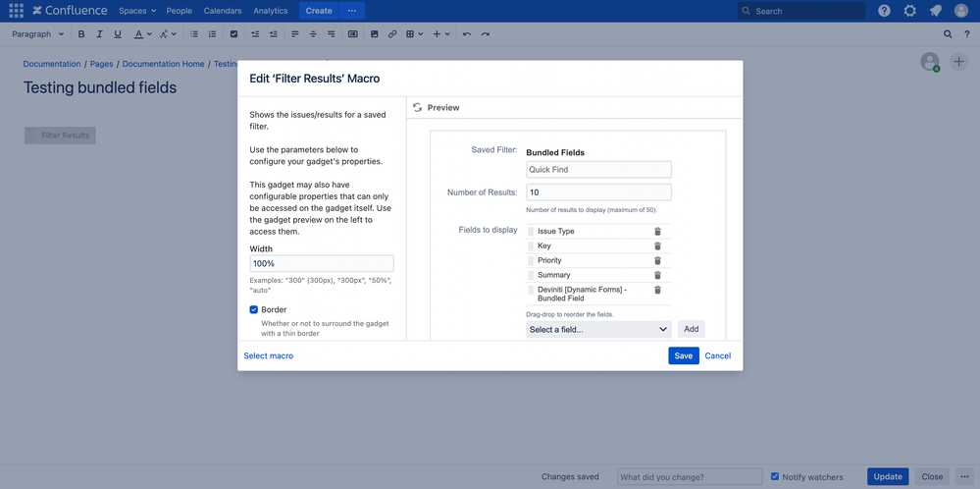Toggle italic formatting

pyautogui.click(x=99, y=34)
